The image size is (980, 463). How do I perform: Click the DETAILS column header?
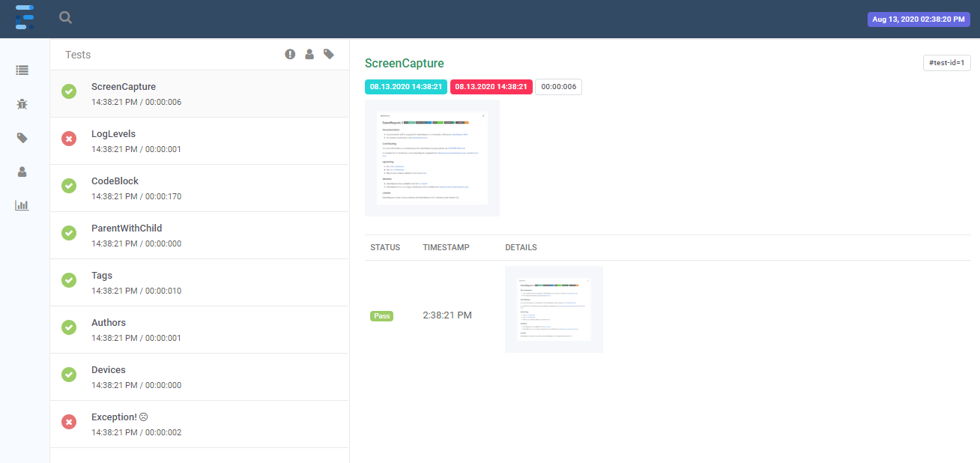[521, 247]
